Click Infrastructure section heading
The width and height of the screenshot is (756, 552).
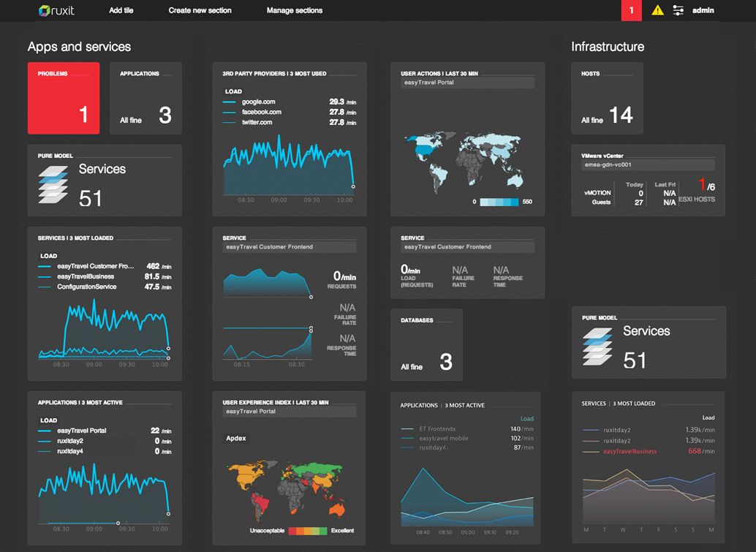(x=608, y=47)
